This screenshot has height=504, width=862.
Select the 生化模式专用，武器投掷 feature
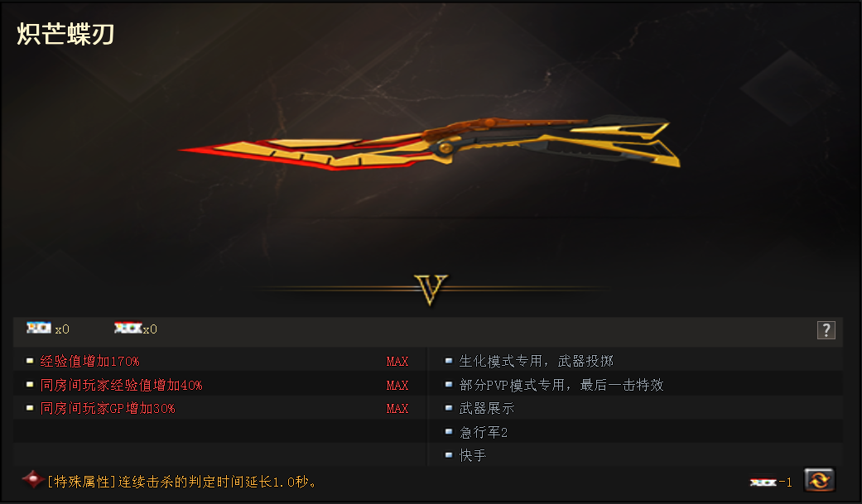coord(536,361)
